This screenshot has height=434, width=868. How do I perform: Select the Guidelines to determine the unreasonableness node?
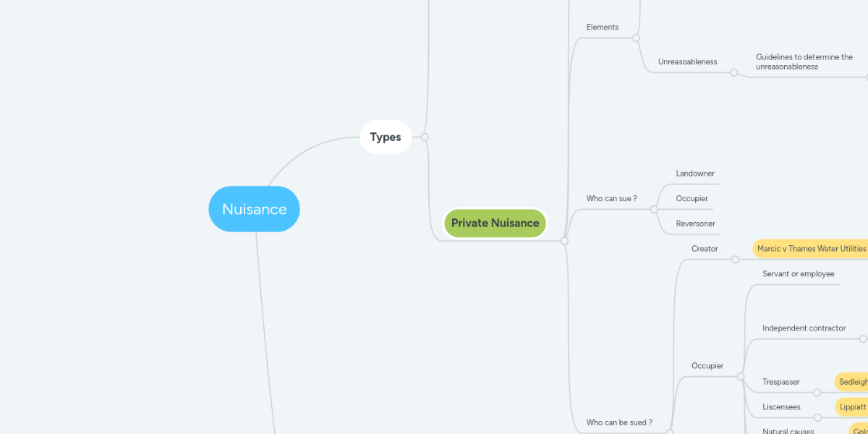(x=804, y=61)
